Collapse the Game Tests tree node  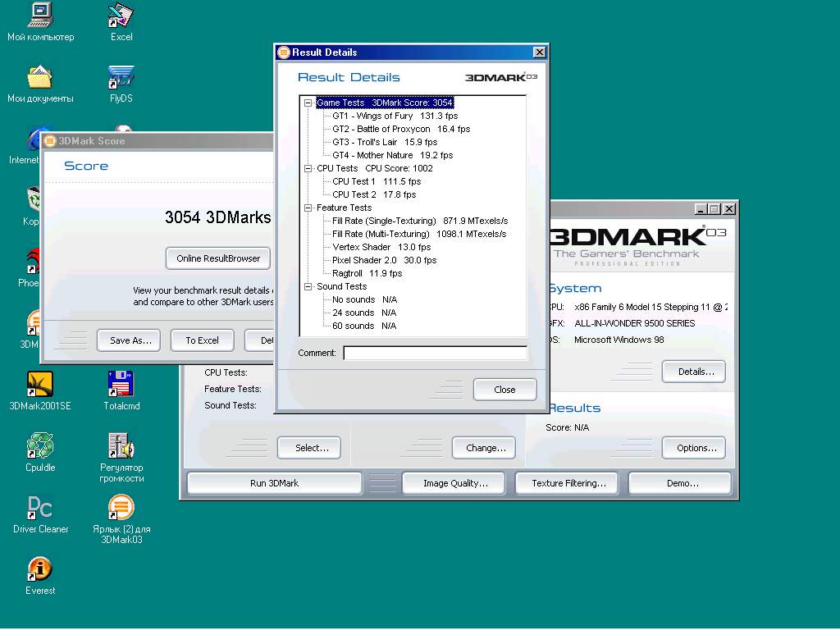(x=308, y=103)
